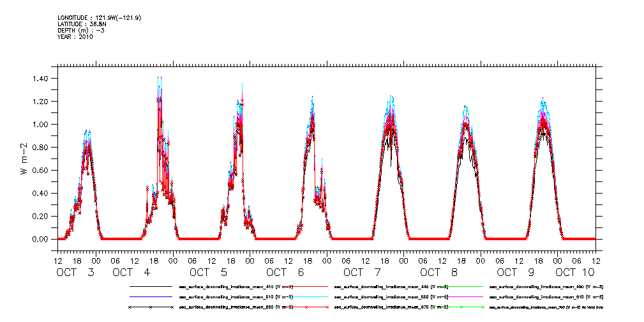Viewport: 644px width, 322px height.
Task: Click the solid black legend line sample
Action: (151, 286)
